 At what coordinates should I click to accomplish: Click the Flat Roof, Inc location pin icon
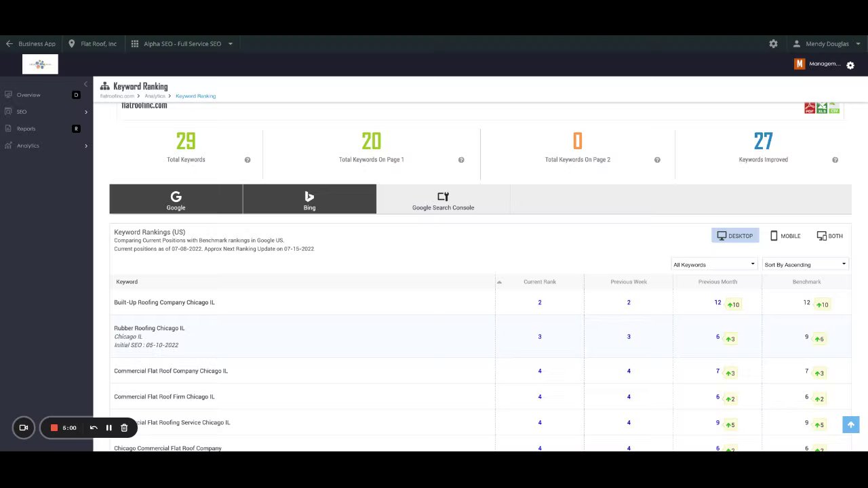pos(71,43)
